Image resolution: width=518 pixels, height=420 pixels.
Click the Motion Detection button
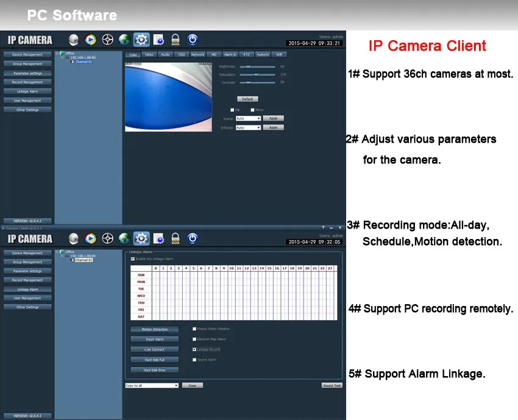pyautogui.click(x=155, y=329)
